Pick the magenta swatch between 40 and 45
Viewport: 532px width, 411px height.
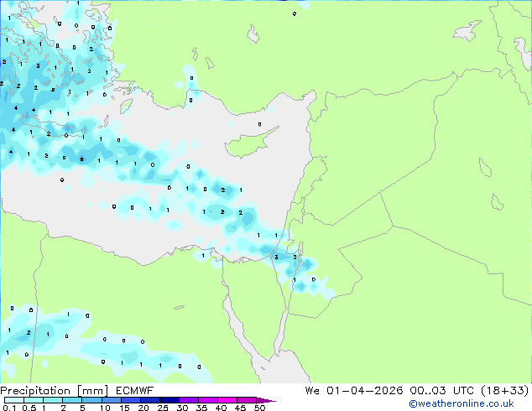point(227,400)
